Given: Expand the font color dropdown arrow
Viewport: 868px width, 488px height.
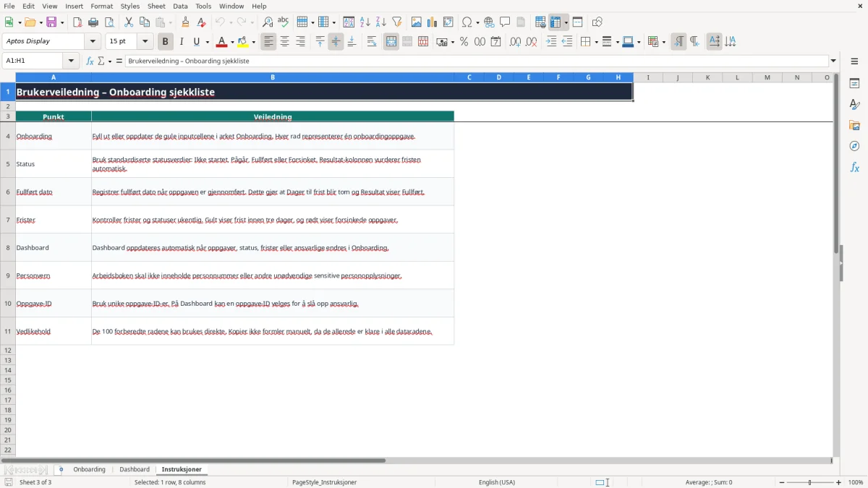Looking at the screenshot, I should [232, 42].
